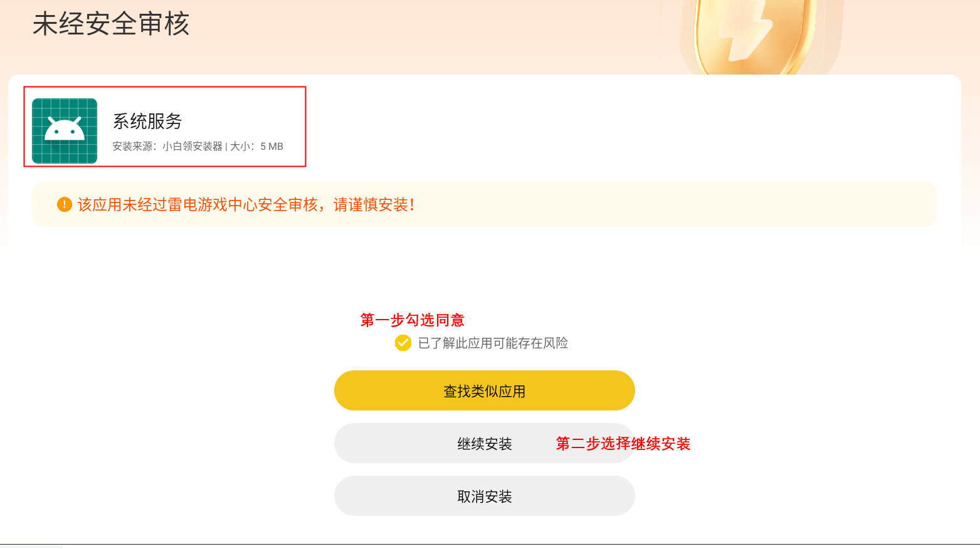Click 该应用未经过 at the warning's start
This screenshot has width=980, height=549.
pos(122,205)
